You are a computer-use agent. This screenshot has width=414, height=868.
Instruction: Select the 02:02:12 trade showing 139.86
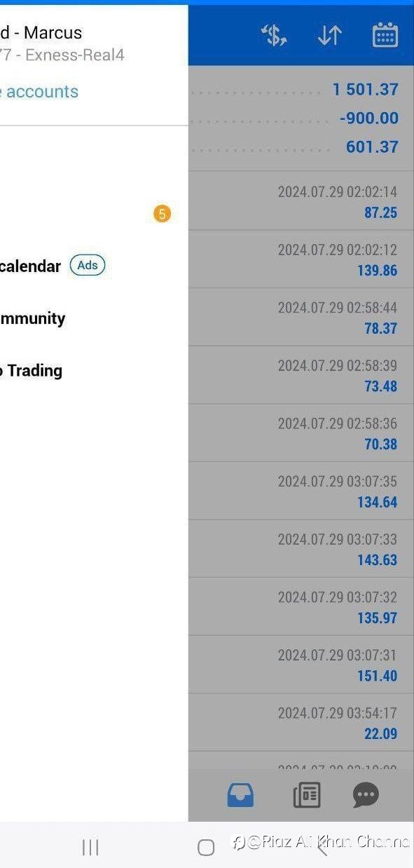301,259
